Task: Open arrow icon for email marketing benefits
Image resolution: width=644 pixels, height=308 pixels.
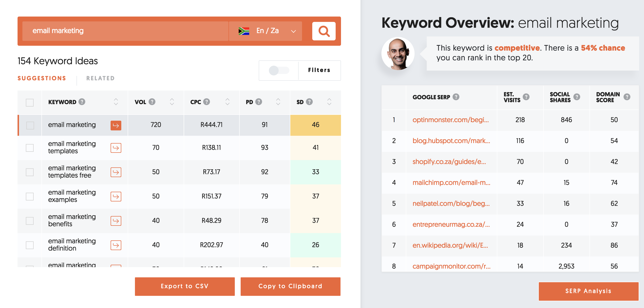Action: tap(116, 221)
